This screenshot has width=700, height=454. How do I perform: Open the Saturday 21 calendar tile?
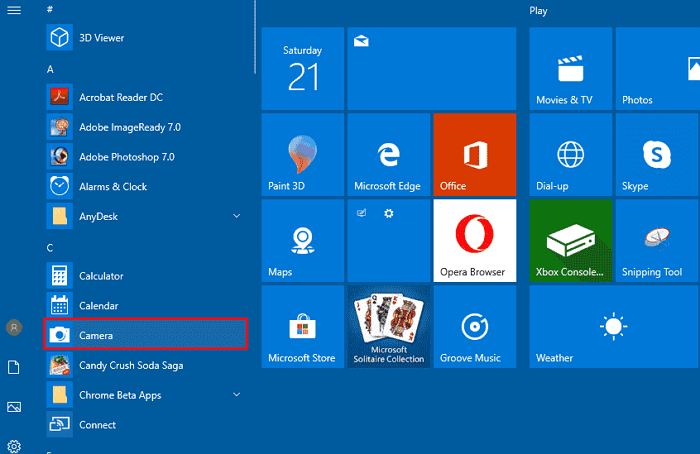coord(303,68)
